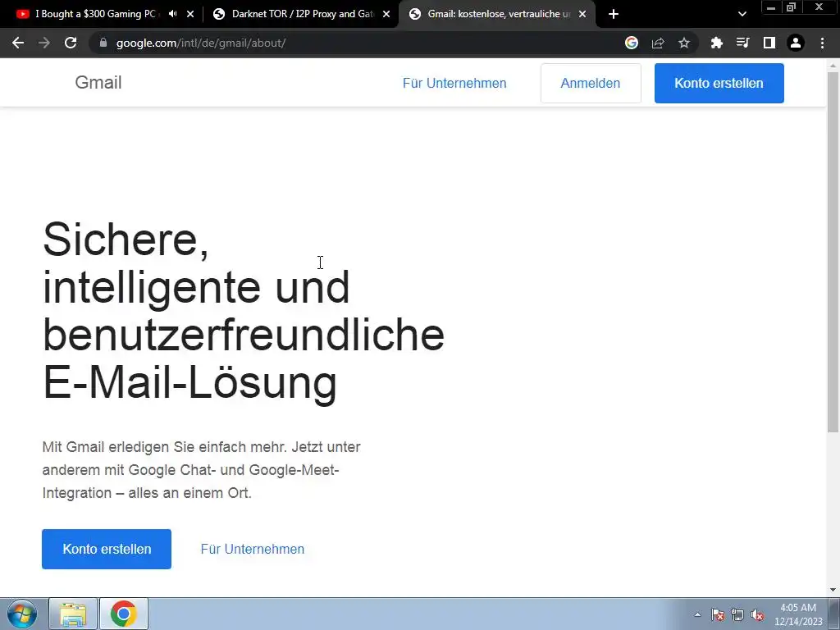840x630 pixels.
Task: Go forward with the browser arrow
Action: (44, 43)
